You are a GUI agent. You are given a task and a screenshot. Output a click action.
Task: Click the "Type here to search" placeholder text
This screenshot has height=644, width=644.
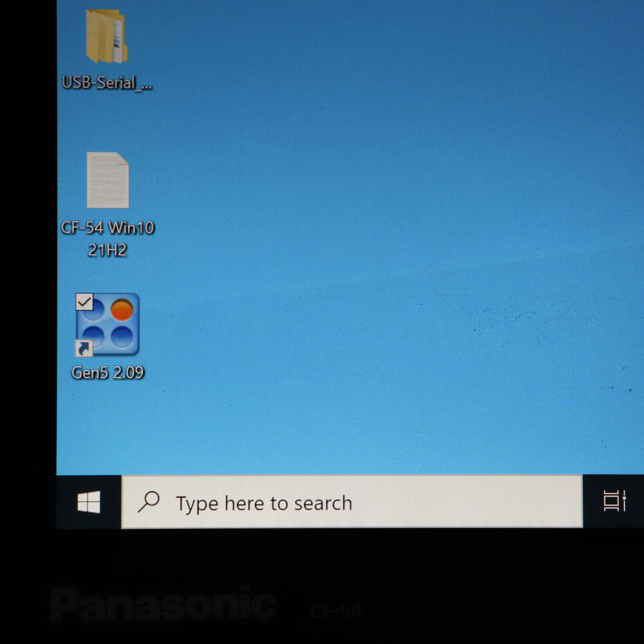264,504
